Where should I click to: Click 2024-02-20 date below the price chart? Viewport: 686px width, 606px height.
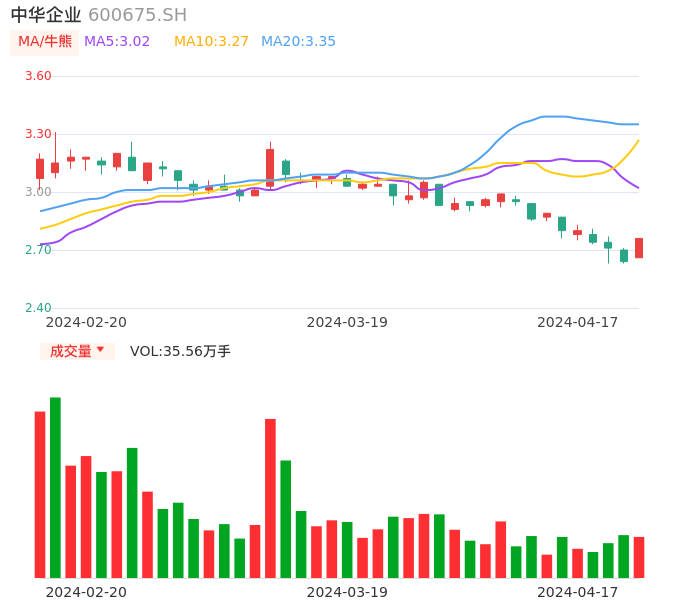pos(86,322)
